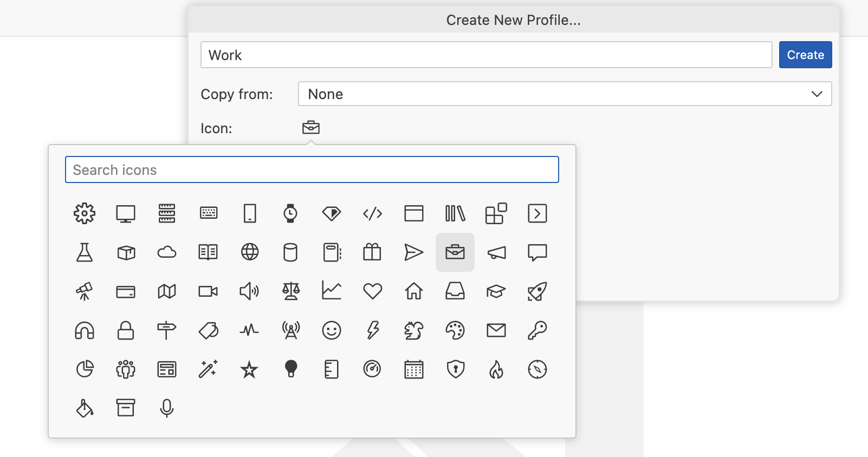Select the globe icon

(249, 252)
